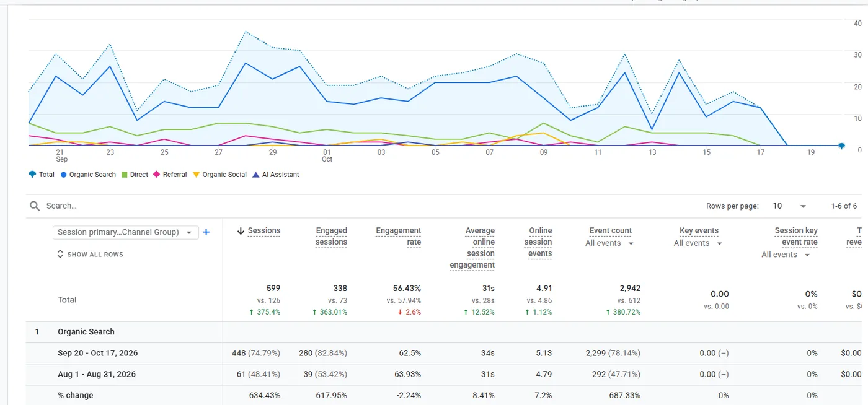Sort by Average online session engagement column
This screenshot has height=405, width=868.
472,248
